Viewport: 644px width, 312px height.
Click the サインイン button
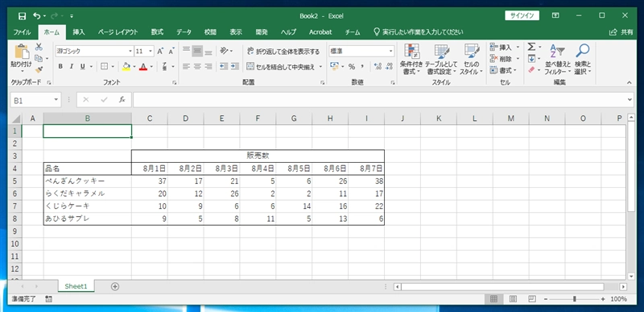point(522,15)
